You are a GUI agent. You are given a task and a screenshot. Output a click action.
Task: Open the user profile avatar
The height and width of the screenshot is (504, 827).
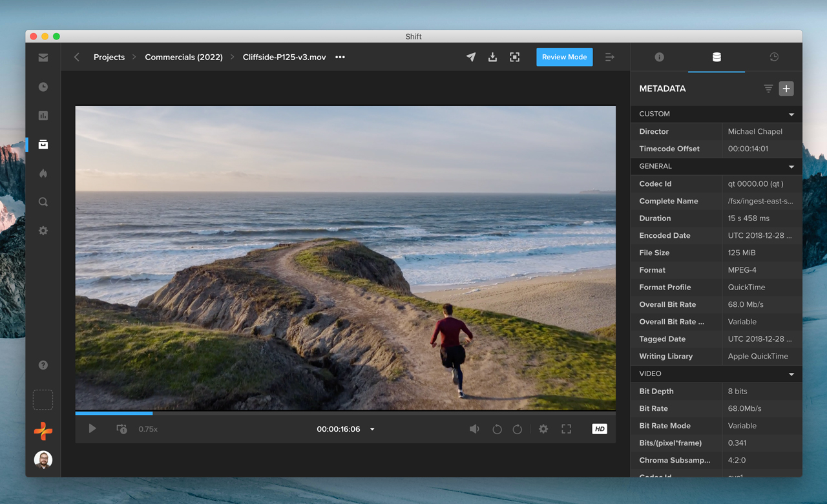coord(43,460)
